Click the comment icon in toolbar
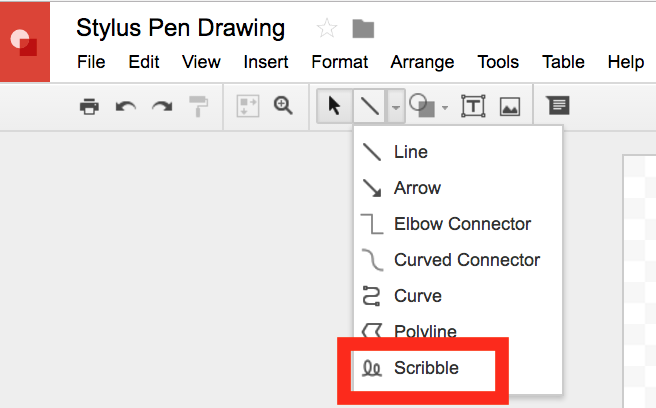 [x=557, y=105]
